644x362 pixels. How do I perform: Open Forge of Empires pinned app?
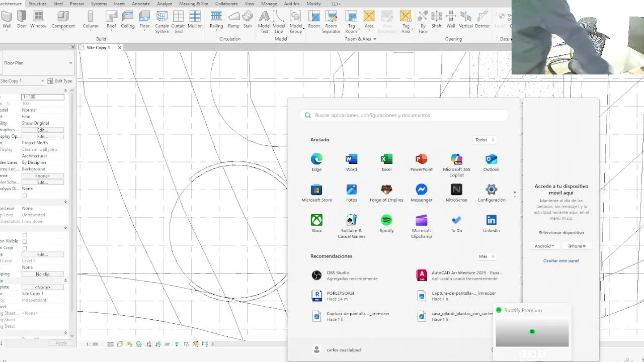(x=386, y=194)
